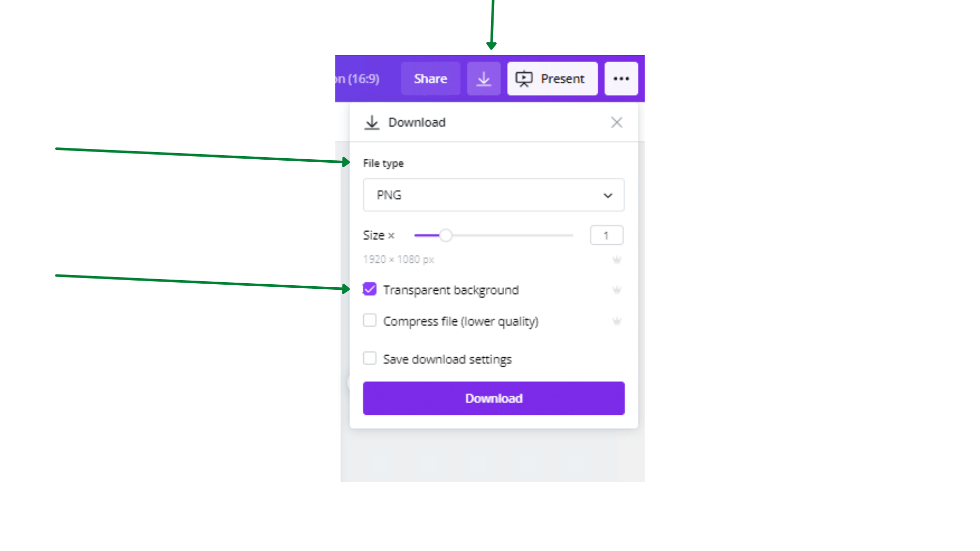Click the download icon beside panel title
Image resolution: width=980 pixels, height=551 pixels.
(x=372, y=122)
